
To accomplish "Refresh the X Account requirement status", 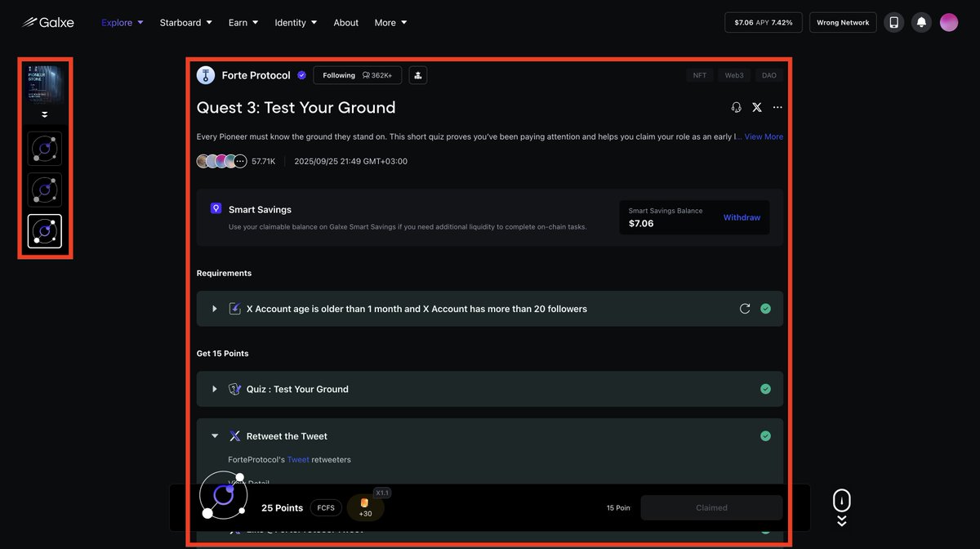I will (x=745, y=309).
